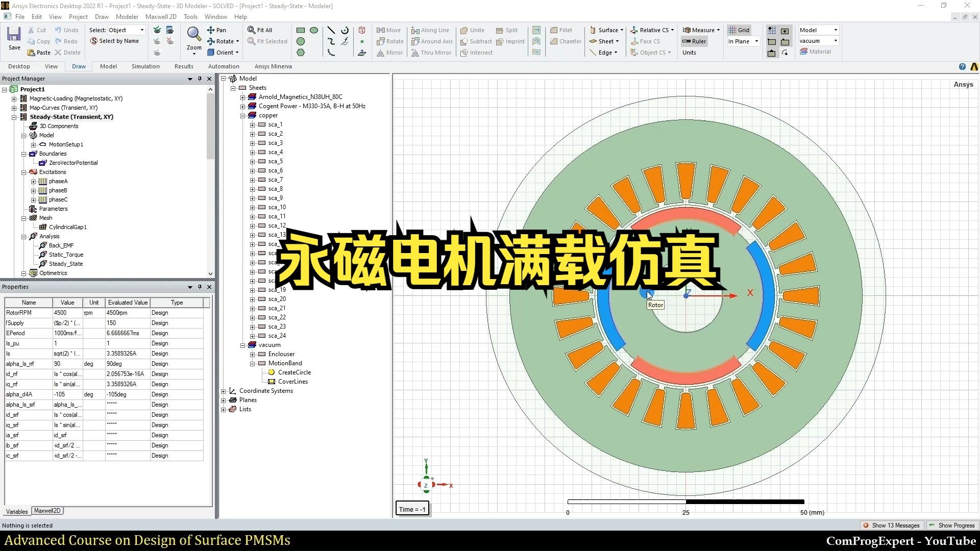The width and height of the screenshot is (980, 551).
Task: Switch to the Simulation tab
Action: point(145,66)
